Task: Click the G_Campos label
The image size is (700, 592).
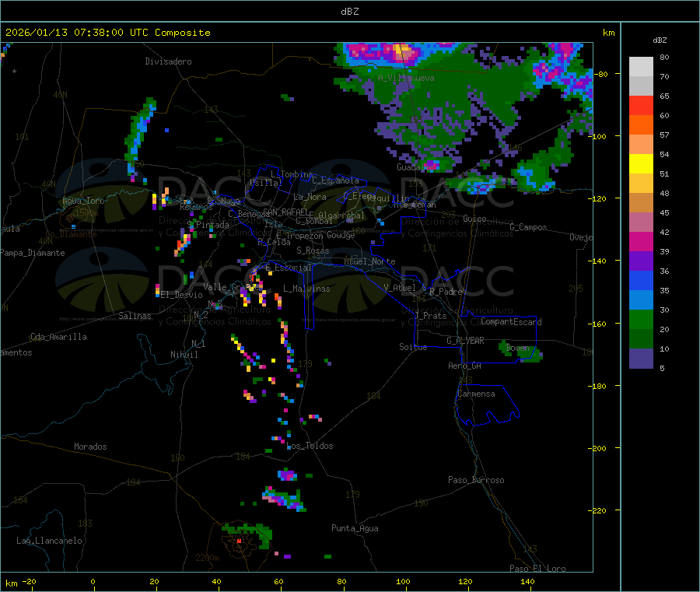Action: point(528,227)
